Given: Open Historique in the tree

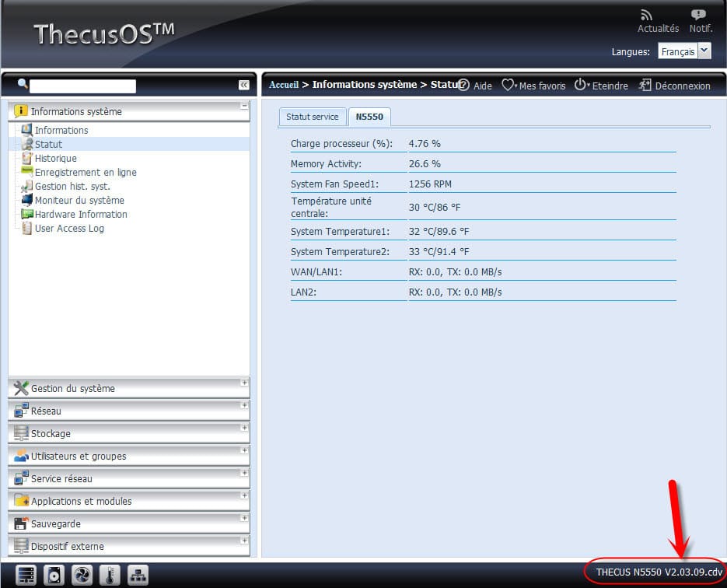Looking at the screenshot, I should click(x=56, y=158).
